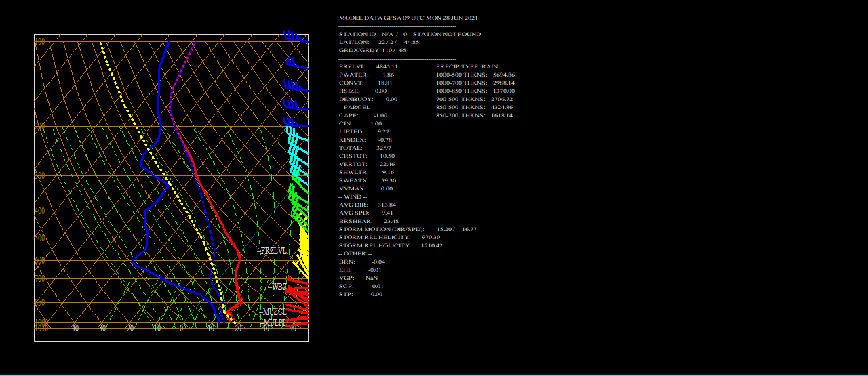Select the 1000-500 THKNS 5694.86 row
Image resolution: width=868 pixels, height=376 pixels.
click(475, 75)
